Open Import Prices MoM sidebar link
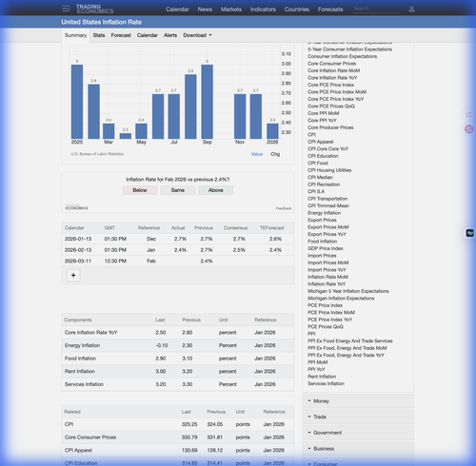The width and height of the screenshot is (476, 466). pyautogui.click(x=327, y=262)
